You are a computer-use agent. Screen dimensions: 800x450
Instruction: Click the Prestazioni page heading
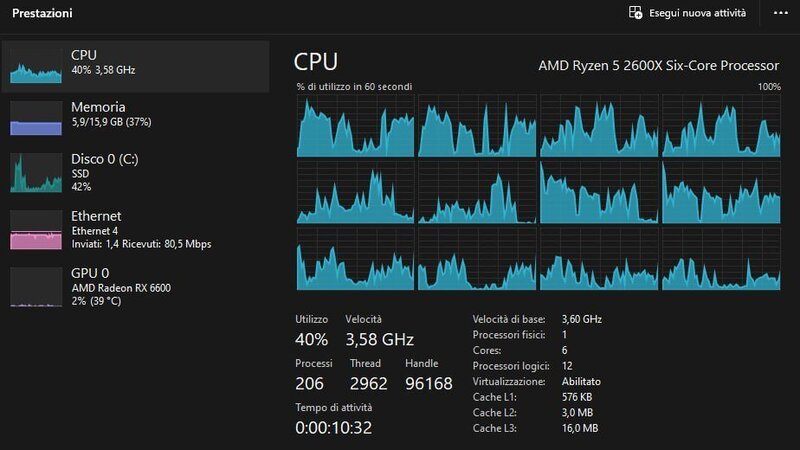tap(41, 14)
